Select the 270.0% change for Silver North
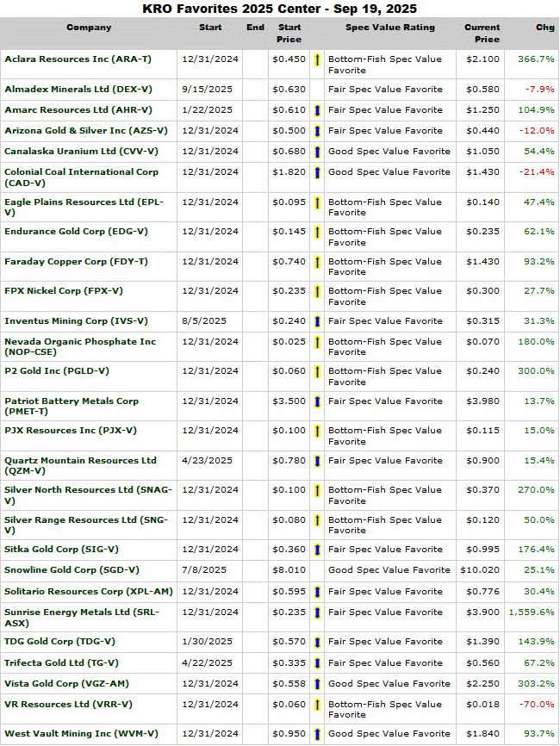 coord(536,489)
